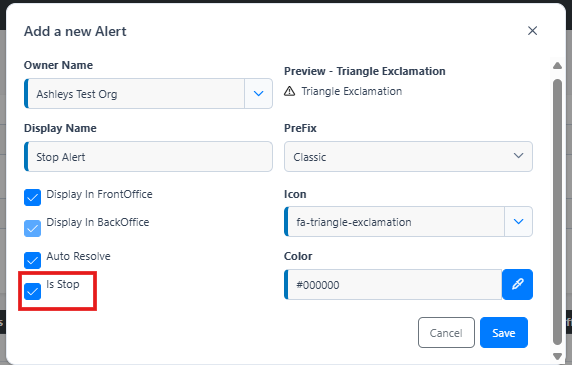This screenshot has width=572, height=365.
Task: Disable Auto Resolve checkbox
Action: click(32, 260)
